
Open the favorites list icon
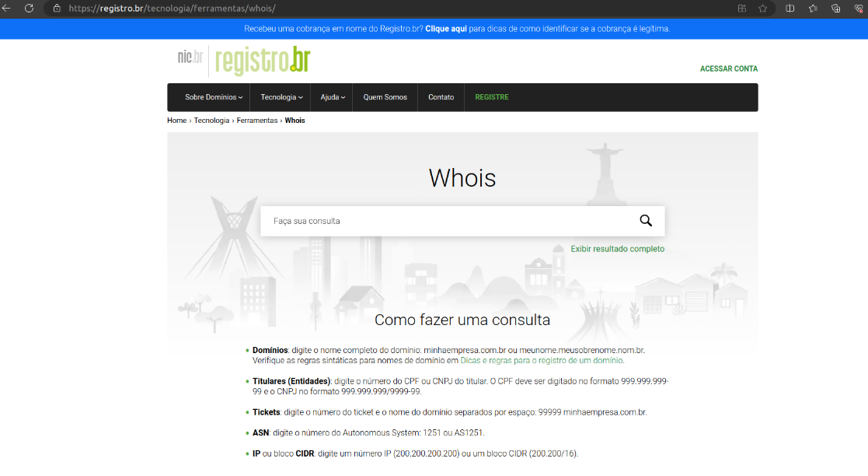pos(813,9)
